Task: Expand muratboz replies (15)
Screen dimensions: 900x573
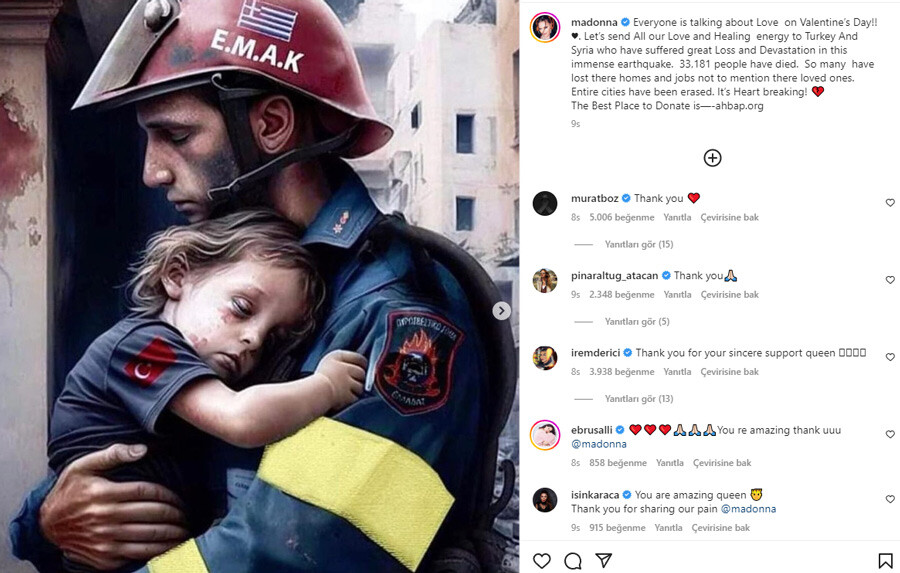Action: (x=638, y=244)
